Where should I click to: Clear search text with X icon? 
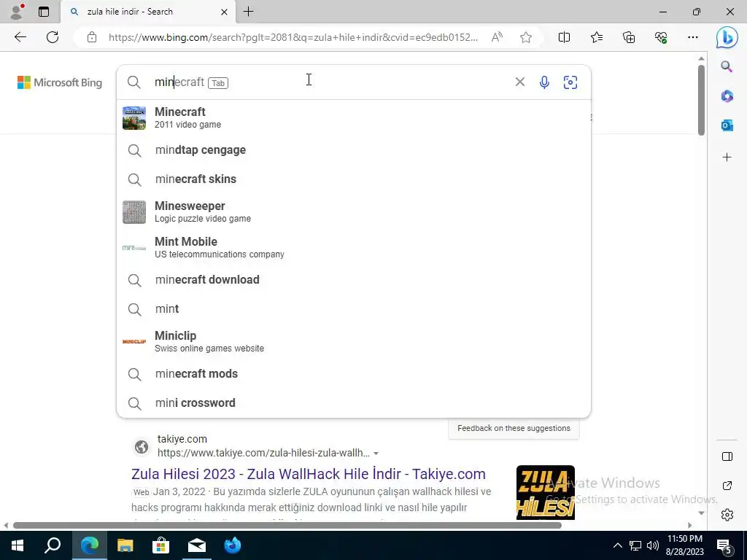[x=519, y=82]
